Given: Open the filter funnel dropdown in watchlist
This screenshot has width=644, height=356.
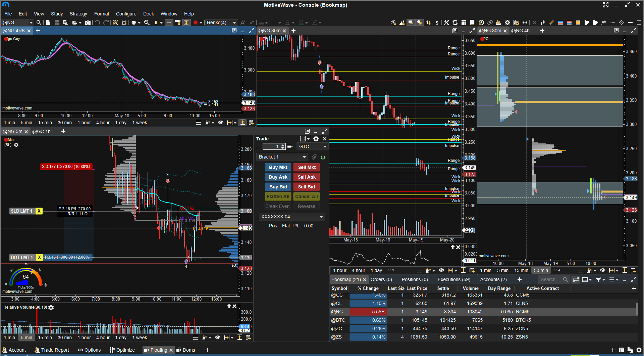Looking at the screenshot, I should coord(600,279).
